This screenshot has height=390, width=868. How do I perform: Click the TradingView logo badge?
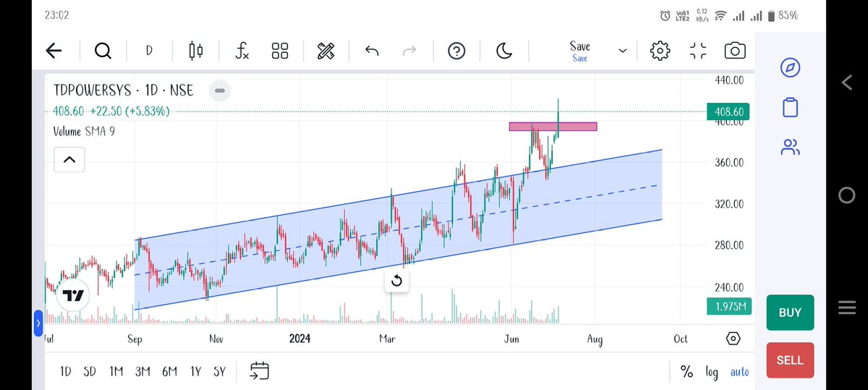(73, 295)
